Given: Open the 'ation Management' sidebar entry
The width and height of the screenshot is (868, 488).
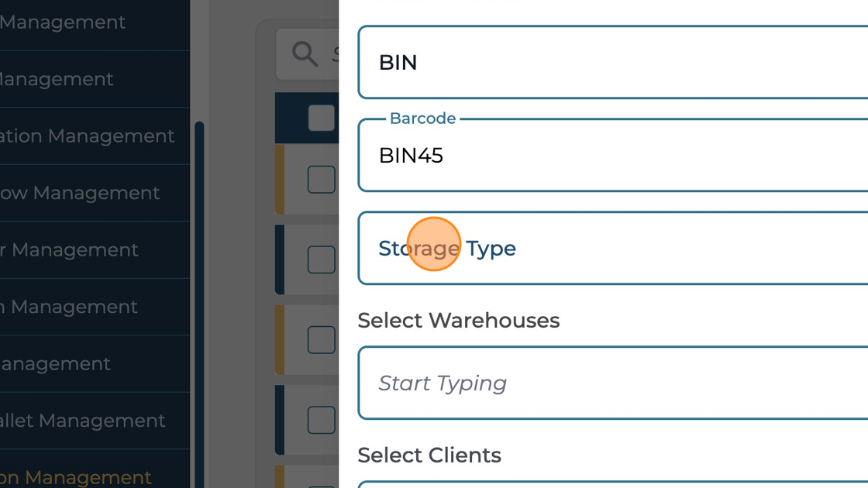Looking at the screenshot, I should pos(87,136).
